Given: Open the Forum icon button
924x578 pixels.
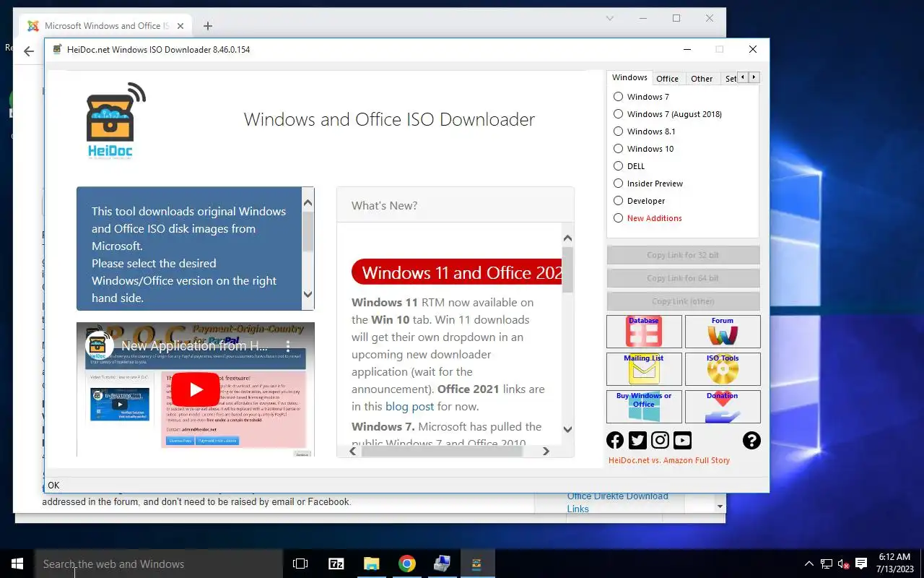Looking at the screenshot, I should pos(723,332).
